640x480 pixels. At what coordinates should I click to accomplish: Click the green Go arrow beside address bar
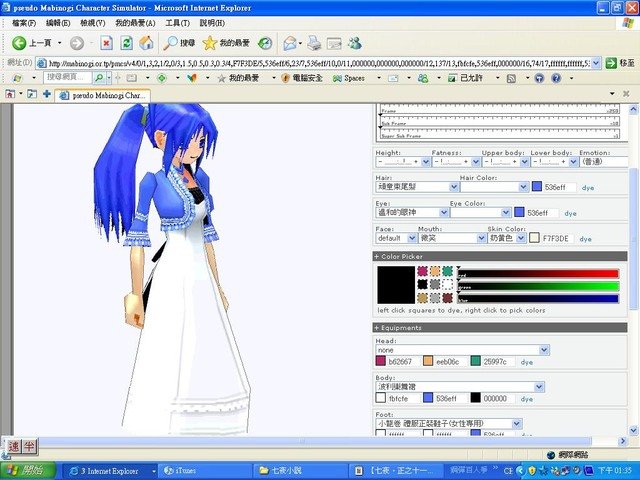point(611,63)
